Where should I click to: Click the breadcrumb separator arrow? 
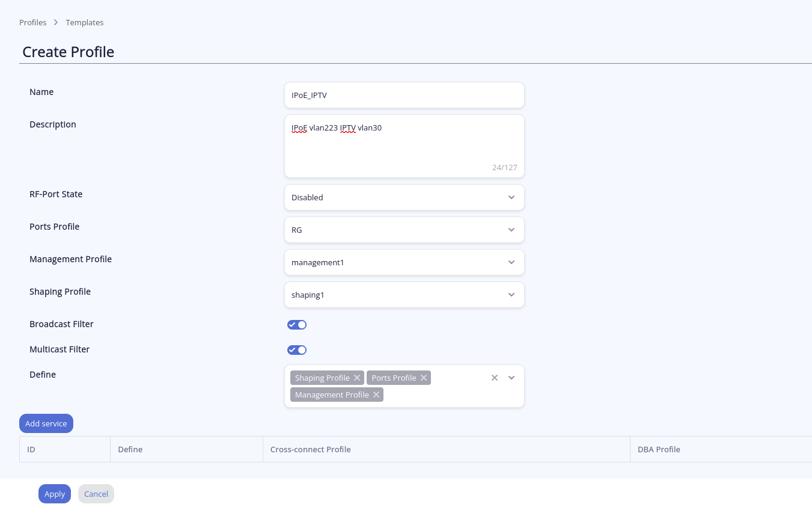pos(56,22)
